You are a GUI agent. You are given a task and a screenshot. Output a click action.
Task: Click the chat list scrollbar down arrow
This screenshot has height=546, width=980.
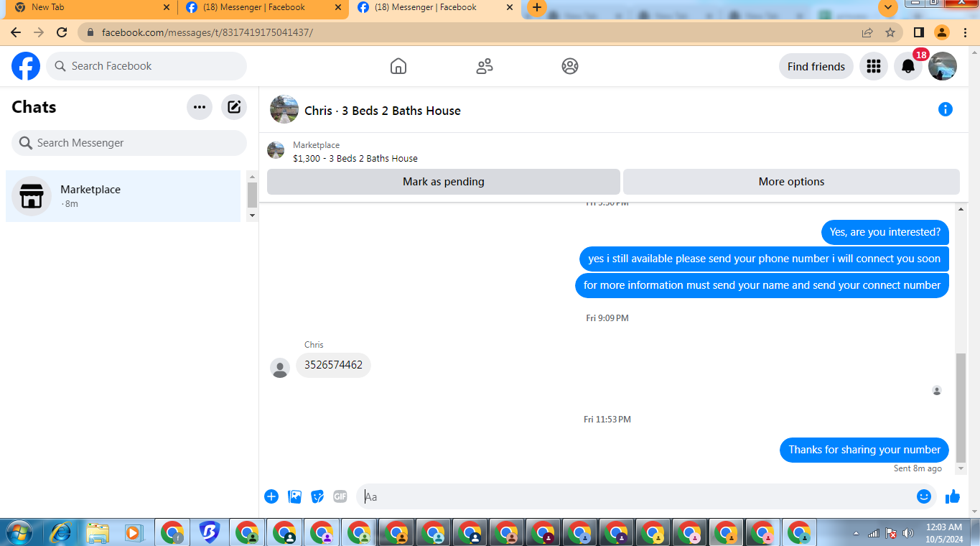[x=252, y=216]
